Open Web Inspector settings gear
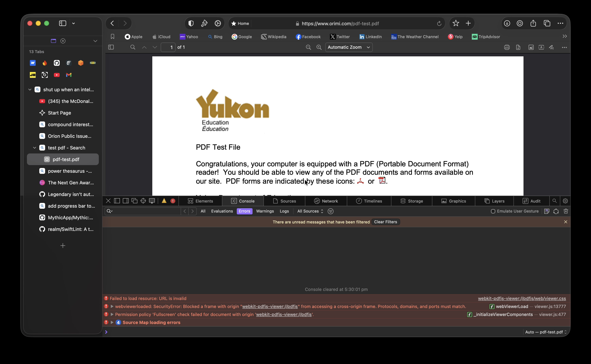Viewport: 591px width, 364px height. pos(565,201)
